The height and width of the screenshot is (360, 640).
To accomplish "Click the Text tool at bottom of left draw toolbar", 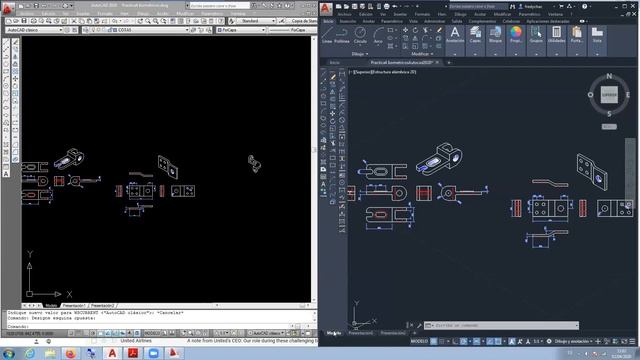I will tap(6, 174).
